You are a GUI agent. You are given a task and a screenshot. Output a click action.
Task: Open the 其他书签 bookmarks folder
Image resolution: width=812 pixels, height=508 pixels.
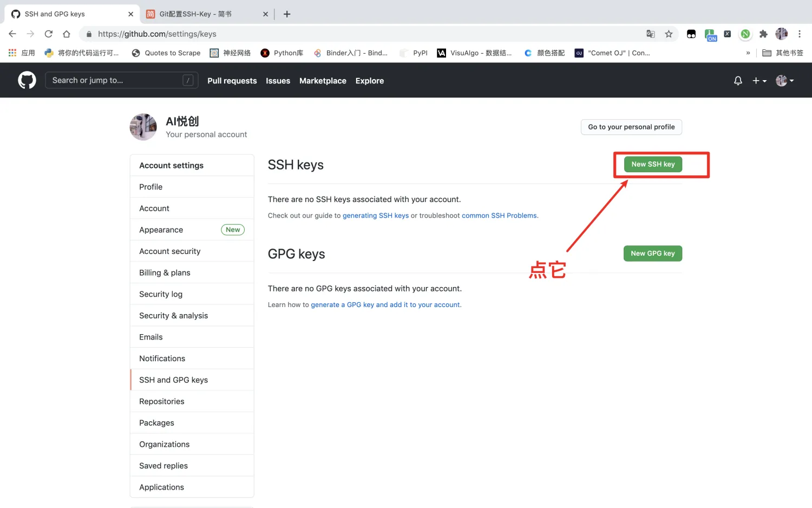coord(783,53)
